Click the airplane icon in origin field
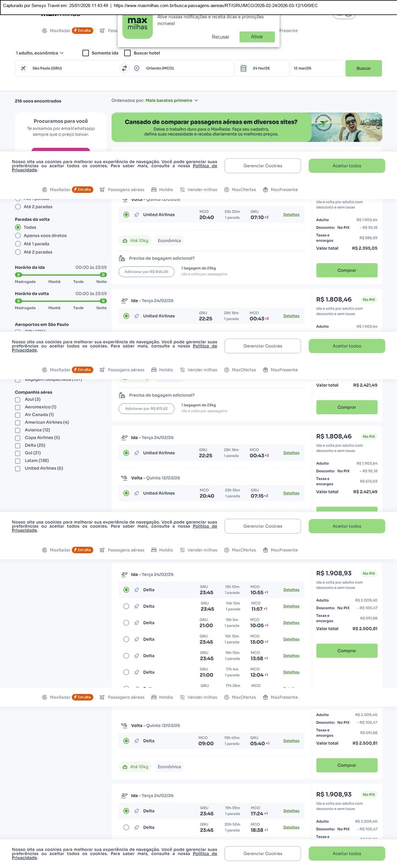 23,68
